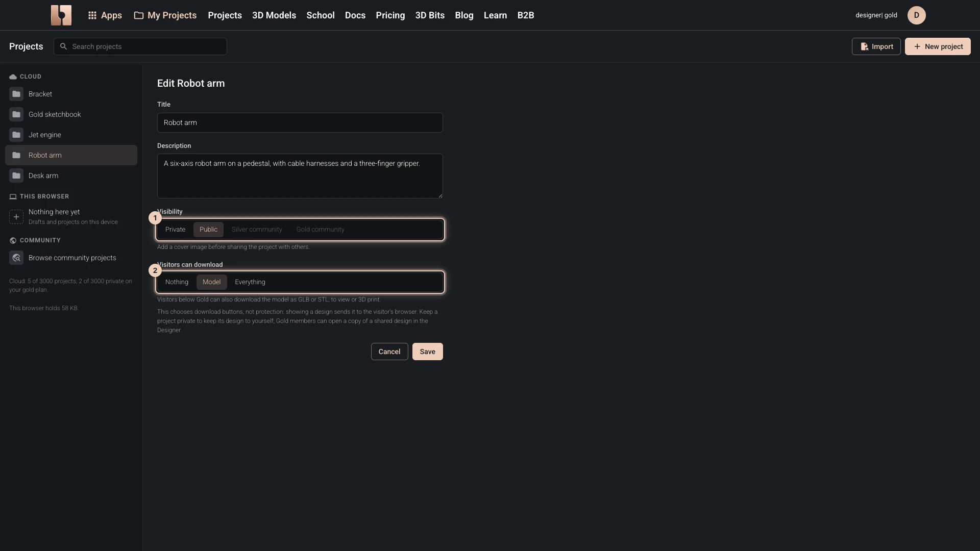This screenshot has width=980, height=551.
Task: Click the Community globe icon
Action: click(13, 240)
